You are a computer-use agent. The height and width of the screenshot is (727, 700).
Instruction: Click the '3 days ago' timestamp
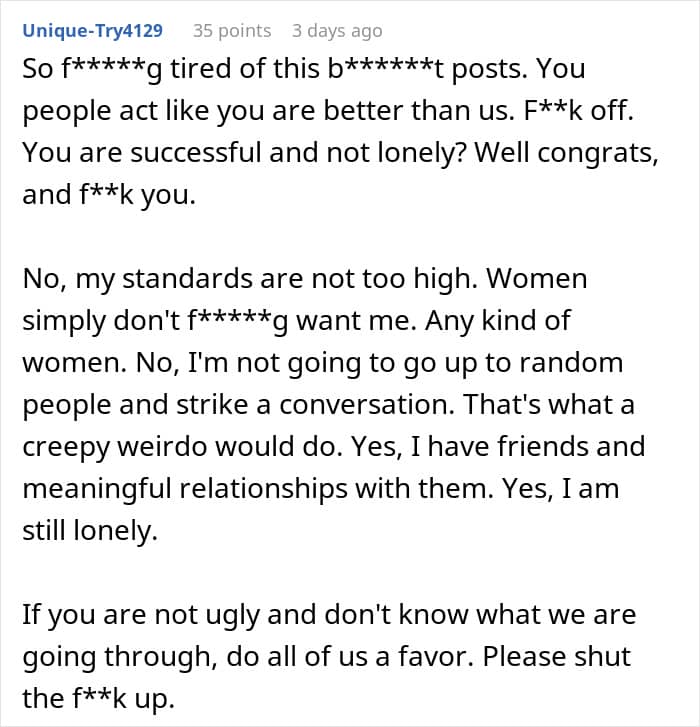[337, 31]
